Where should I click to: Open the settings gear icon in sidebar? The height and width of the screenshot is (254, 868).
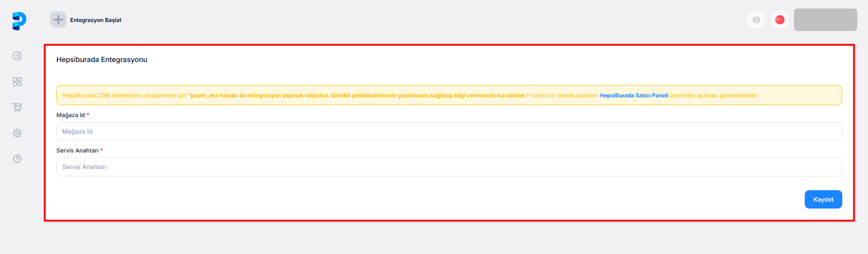click(17, 133)
